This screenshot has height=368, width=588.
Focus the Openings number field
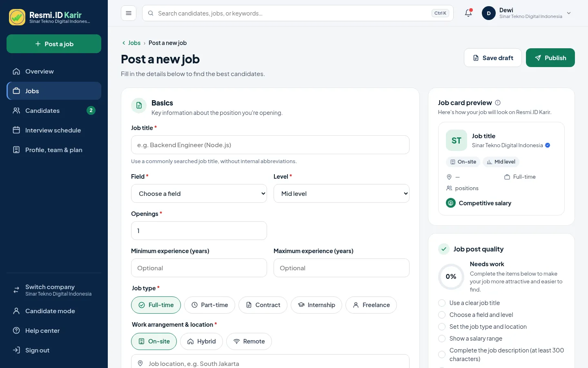[x=199, y=231]
